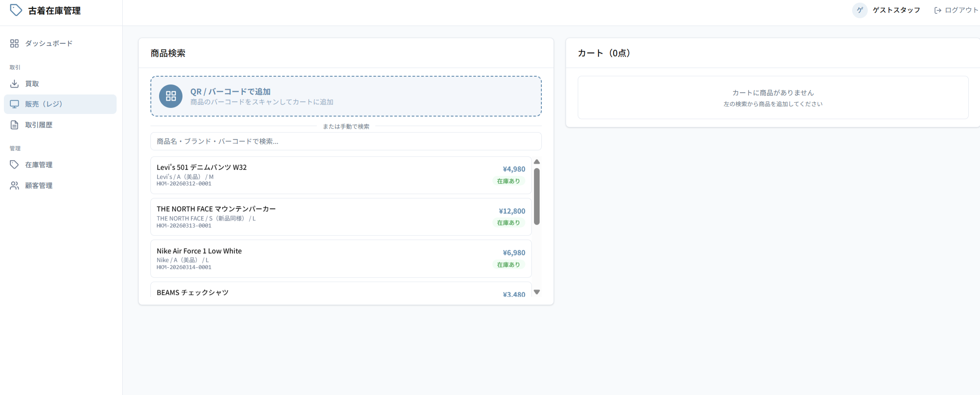The height and width of the screenshot is (395, 980).
Task: Open the ダッシュボード menu item
Action: click(49, 43)
